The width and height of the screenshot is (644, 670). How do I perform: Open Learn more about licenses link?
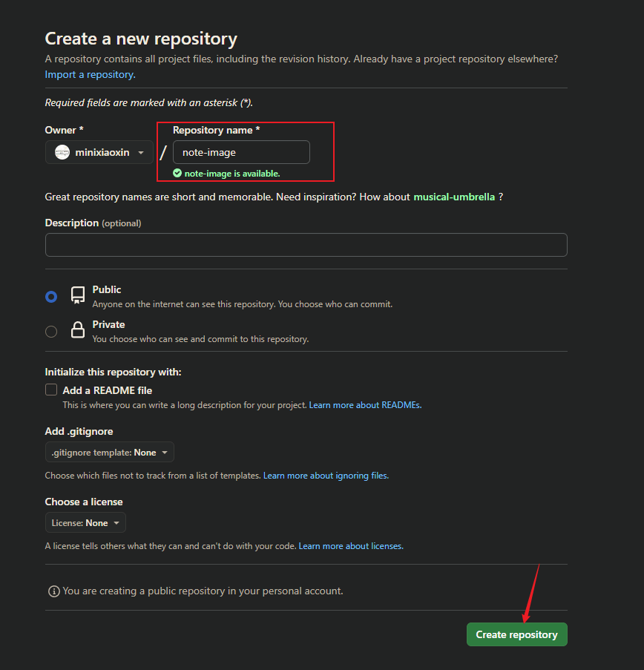351,546
